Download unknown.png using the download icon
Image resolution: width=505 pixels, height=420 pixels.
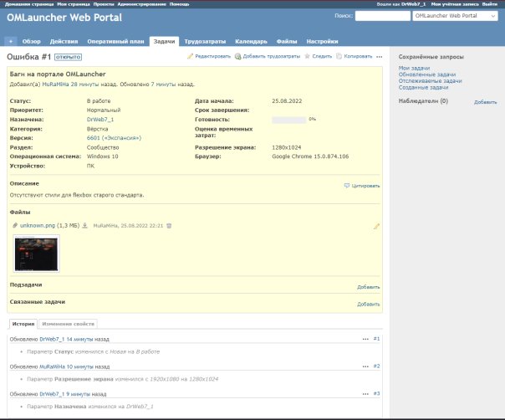[84, 225]
